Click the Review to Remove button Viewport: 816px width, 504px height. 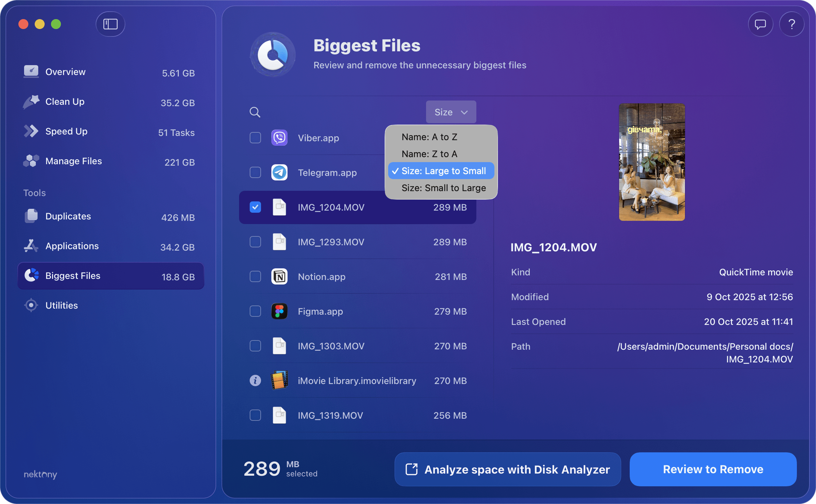click(x=713, y=469)
